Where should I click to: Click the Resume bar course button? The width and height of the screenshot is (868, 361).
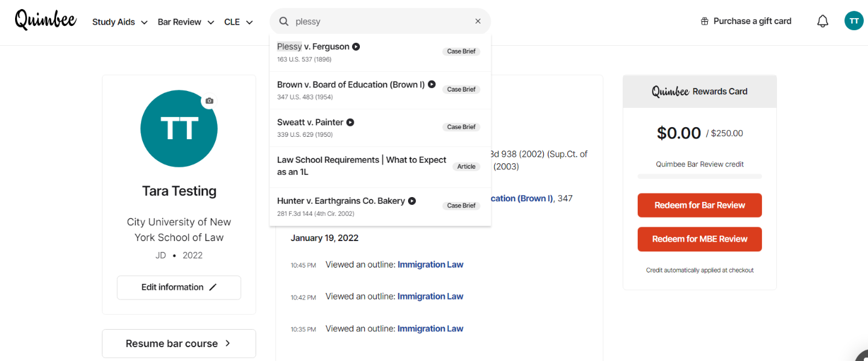tap(179, 344)
